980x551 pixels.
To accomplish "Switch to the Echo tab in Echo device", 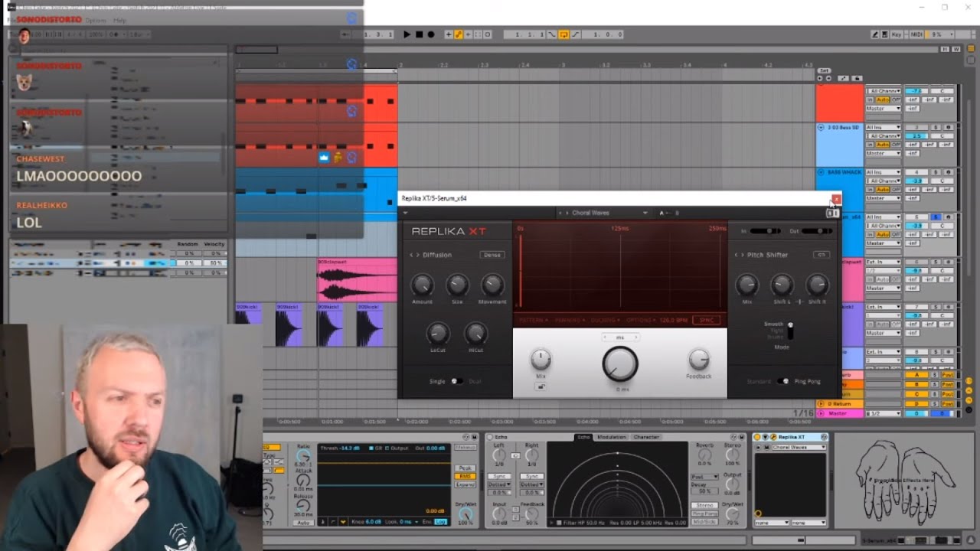I will click(584, 437).
